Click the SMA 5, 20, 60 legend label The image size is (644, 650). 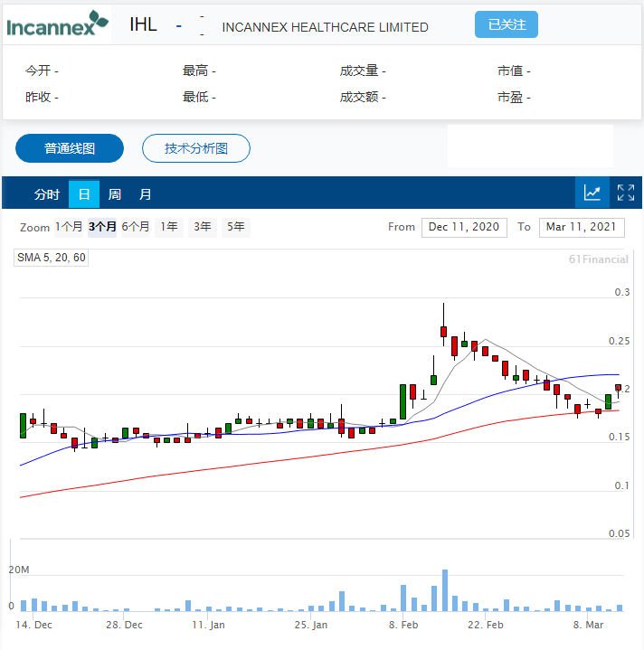click(51, 258)
